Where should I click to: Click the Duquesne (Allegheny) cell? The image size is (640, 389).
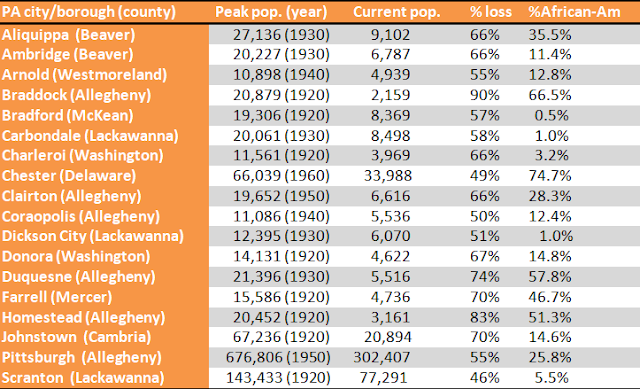click(78, 277)
